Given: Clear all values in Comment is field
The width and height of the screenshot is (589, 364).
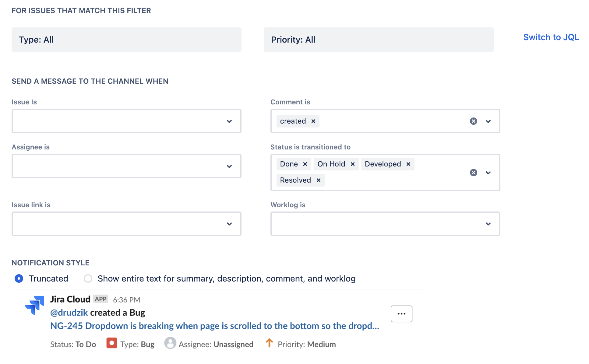Looking at the screenshot, I should coord(473,121).
